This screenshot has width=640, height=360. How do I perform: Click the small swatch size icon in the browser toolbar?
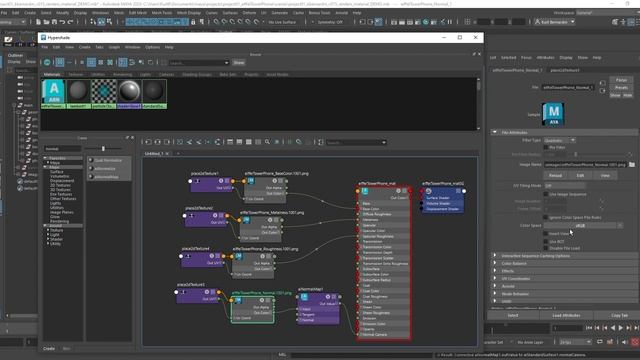pyautogui.click(x=82, y=62)
